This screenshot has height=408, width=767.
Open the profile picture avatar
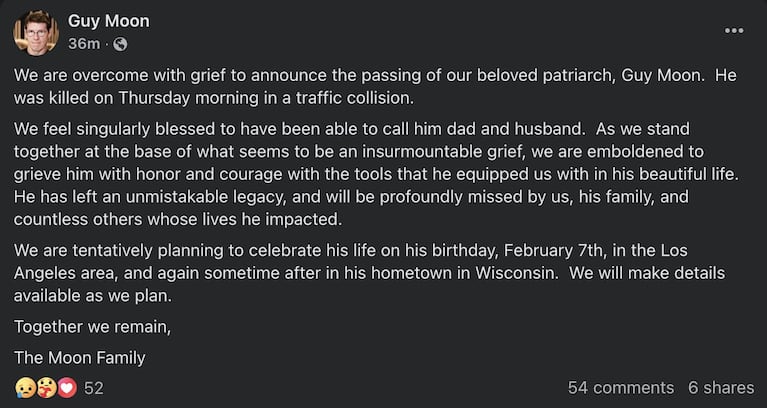point(36,33)
